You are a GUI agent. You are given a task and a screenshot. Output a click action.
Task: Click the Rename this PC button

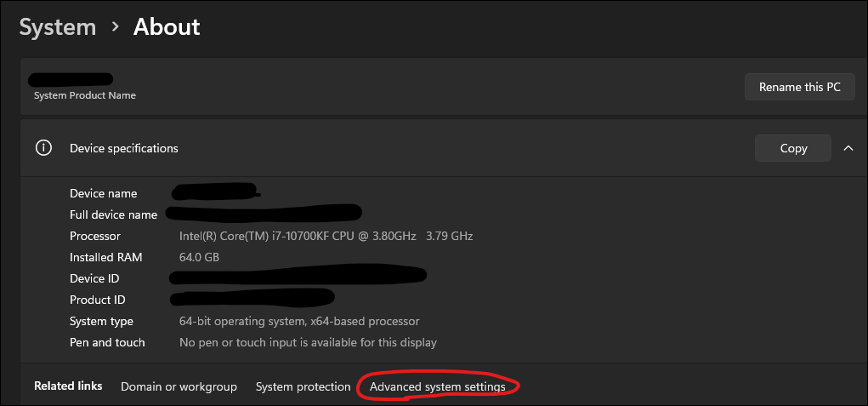(x=799, y=87)
